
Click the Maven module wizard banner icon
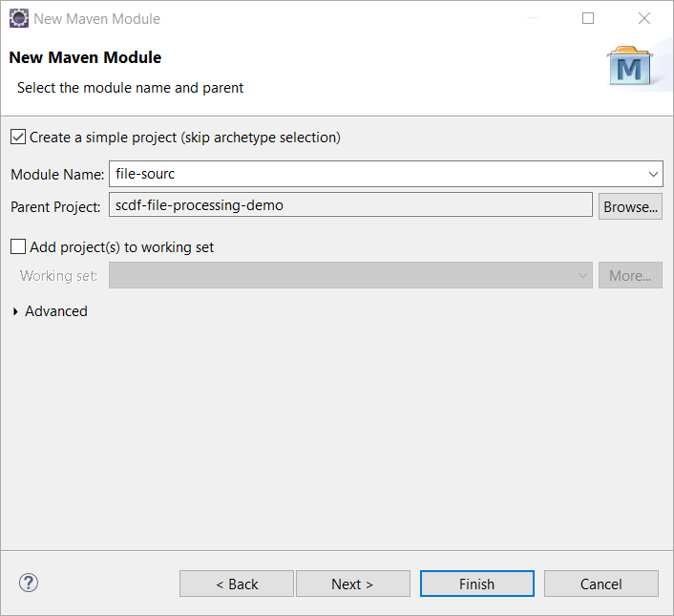click(629, 65)
